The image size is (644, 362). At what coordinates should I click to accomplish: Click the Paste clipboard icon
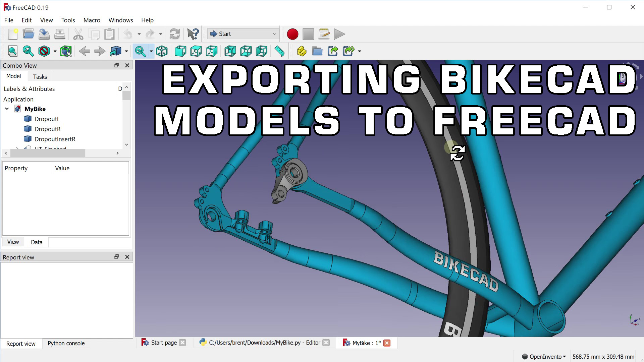click(x=110, y=34)
